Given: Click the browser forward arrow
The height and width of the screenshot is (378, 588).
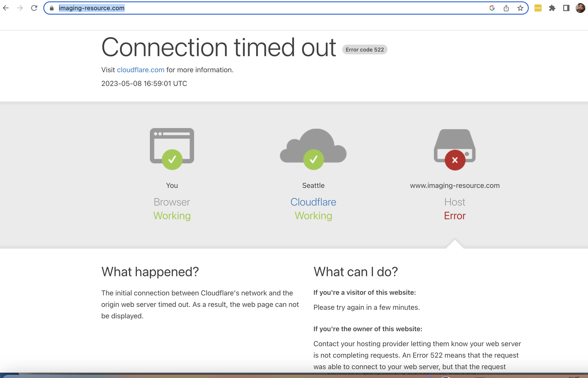Looking at the screenshot, I should click(20, 8).
